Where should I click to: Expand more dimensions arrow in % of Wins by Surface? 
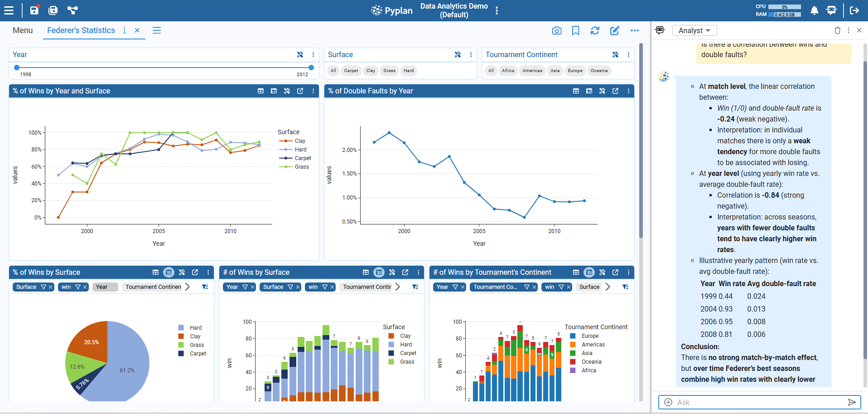(188, 287)
